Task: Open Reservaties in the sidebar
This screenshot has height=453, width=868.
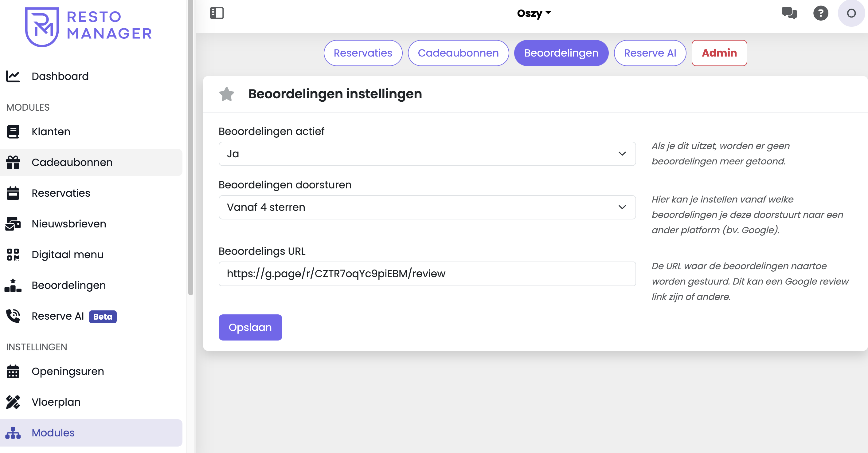Action: click(91, 193)
